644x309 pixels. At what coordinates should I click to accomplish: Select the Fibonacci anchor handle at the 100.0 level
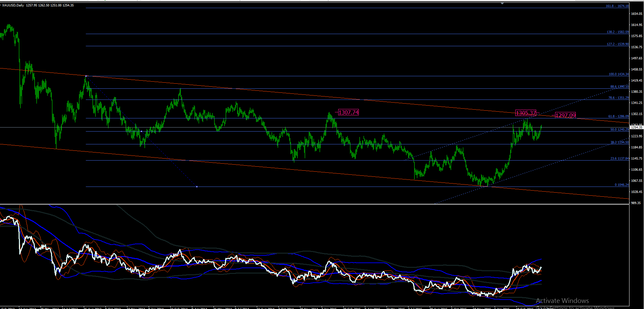pos(86,76)
